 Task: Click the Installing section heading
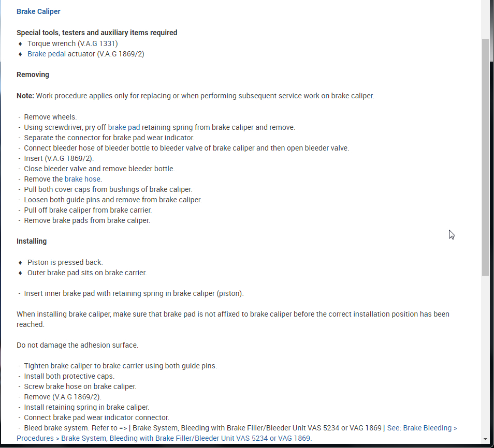point(32,241)
